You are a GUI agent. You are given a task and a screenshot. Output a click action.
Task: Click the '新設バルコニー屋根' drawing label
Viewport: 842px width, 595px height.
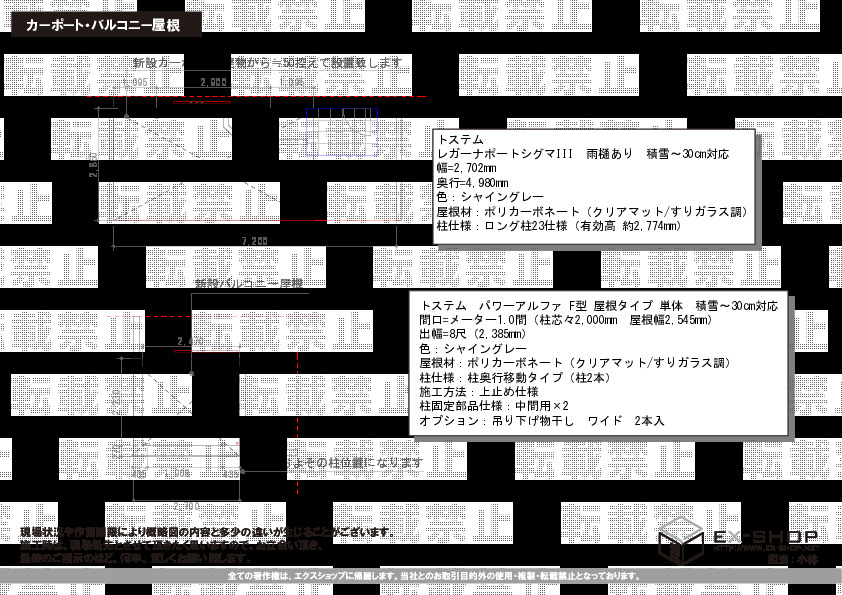point(249,284)
